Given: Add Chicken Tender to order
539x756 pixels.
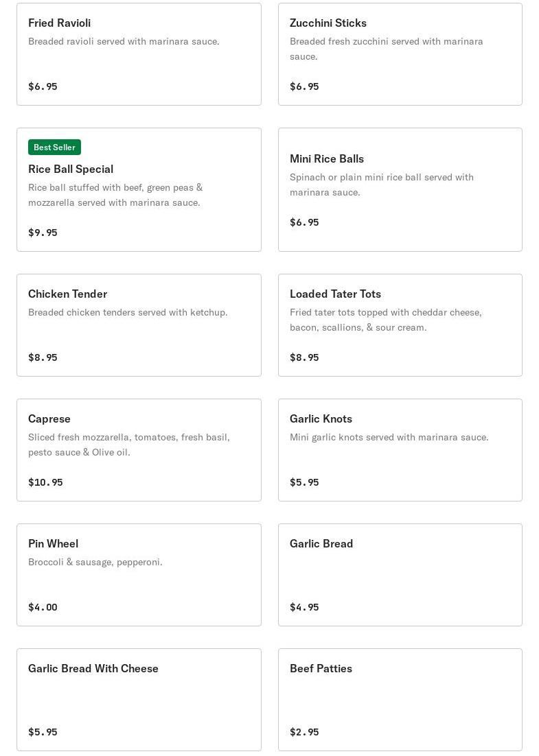Looking at the screenshot, I should (139, 325).
